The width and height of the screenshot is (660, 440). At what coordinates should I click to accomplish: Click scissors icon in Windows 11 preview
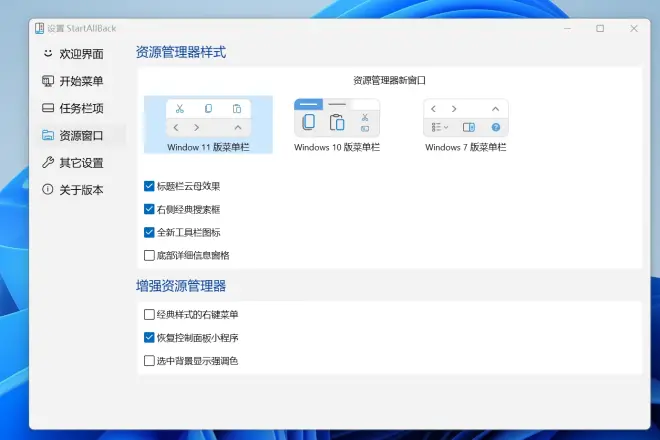[180, 109]
